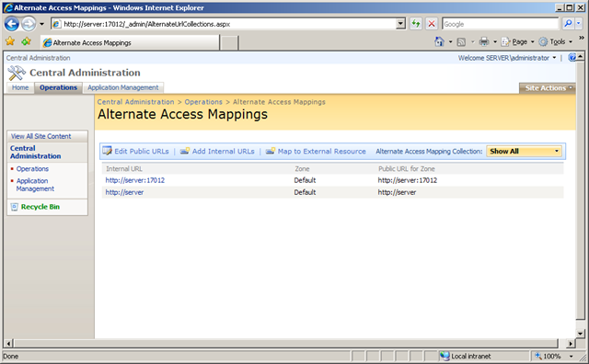The width and height of the screenshot is (589, 364).
Task: Click the vertical scrollbar down arrow
Action: point(580,334)
